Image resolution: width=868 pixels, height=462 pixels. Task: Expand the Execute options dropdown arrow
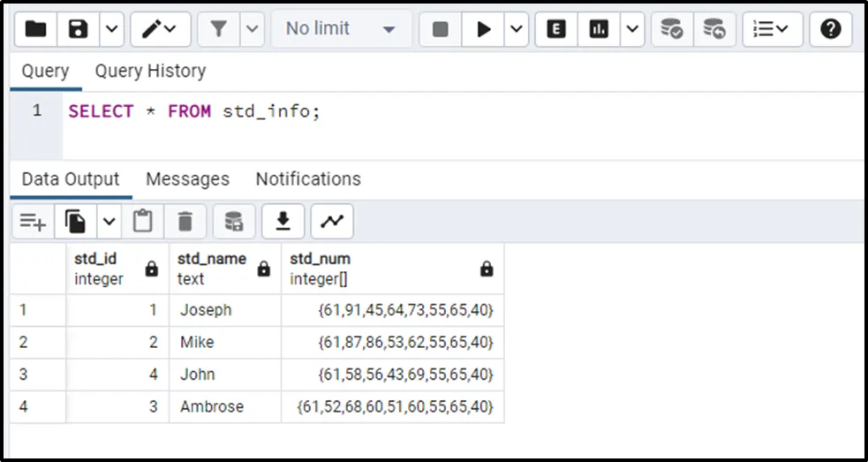[517, 29]
